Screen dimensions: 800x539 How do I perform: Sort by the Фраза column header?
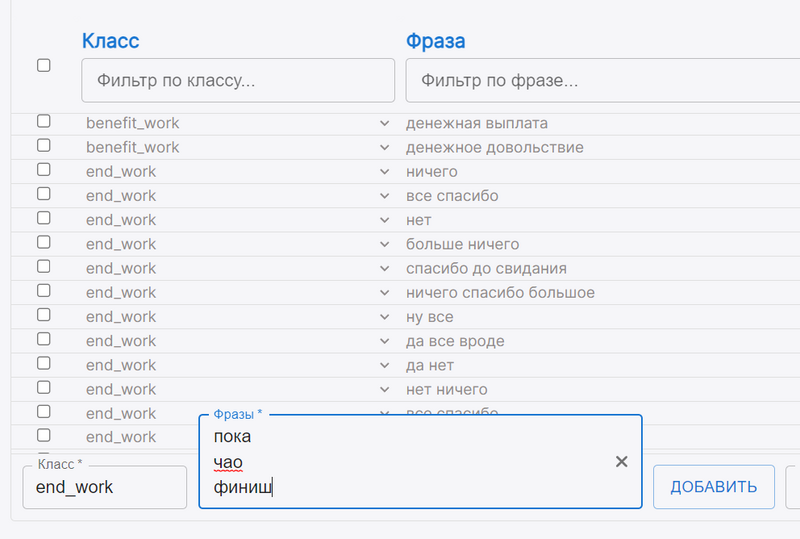tap(435, 41)
